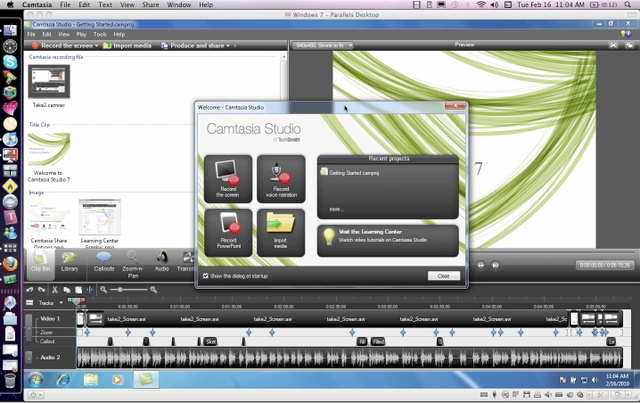Open the Camtasia Studio Play menu
Viewport: 640px width, 403px height.
pos(81,34)
